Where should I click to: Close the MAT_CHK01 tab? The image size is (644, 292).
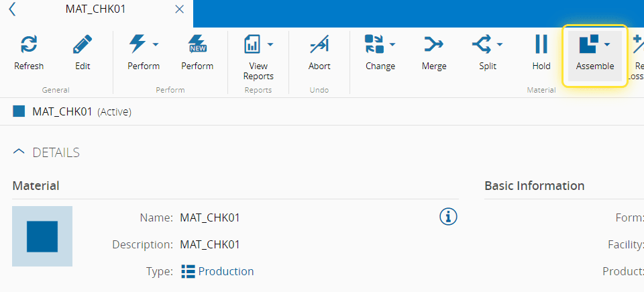pos(179,9)
